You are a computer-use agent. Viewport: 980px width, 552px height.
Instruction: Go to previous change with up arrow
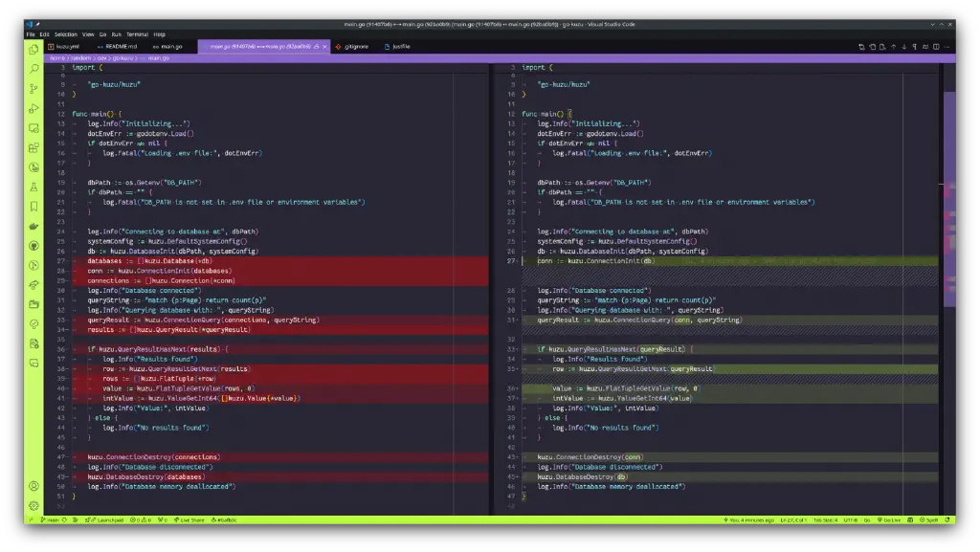pos(893,47)
